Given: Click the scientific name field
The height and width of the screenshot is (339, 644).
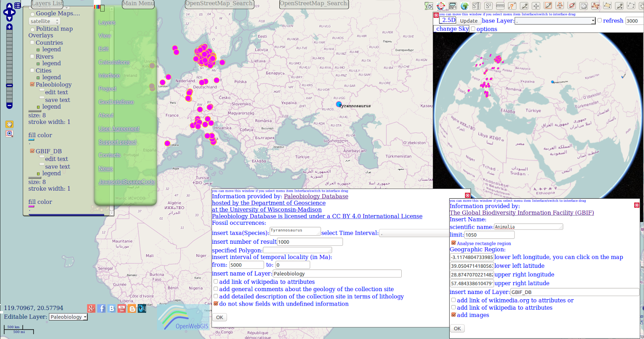Looking at the screenshot, I should tap(528, 227).
